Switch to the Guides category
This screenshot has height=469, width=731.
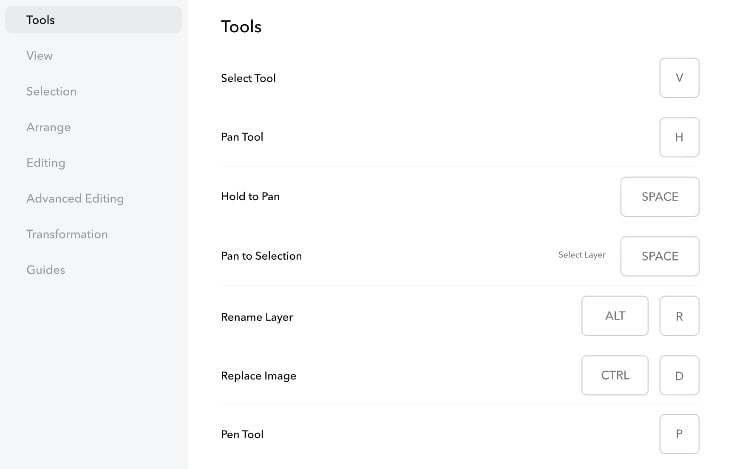(45, 270)
